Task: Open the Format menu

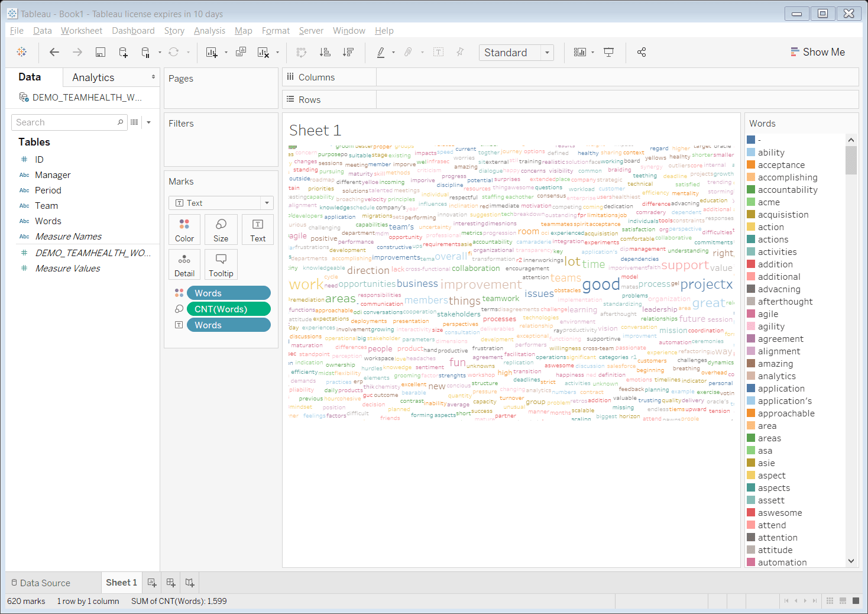Action: click(276, 31)
